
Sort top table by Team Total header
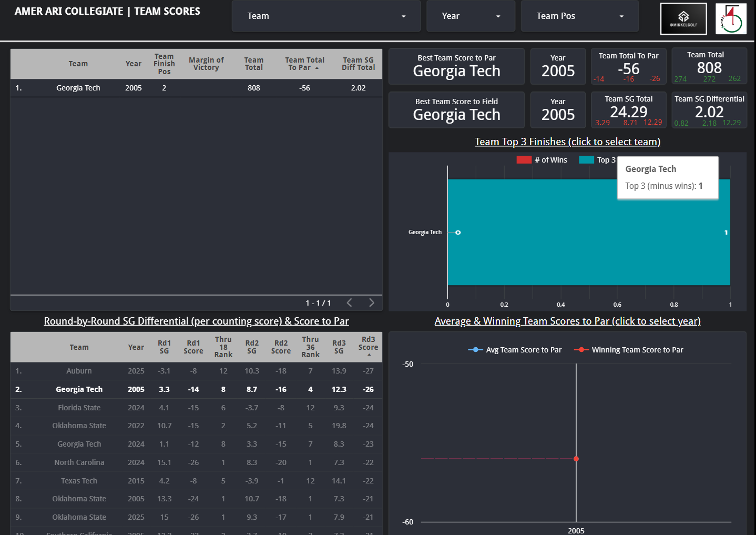click(253, 64)
